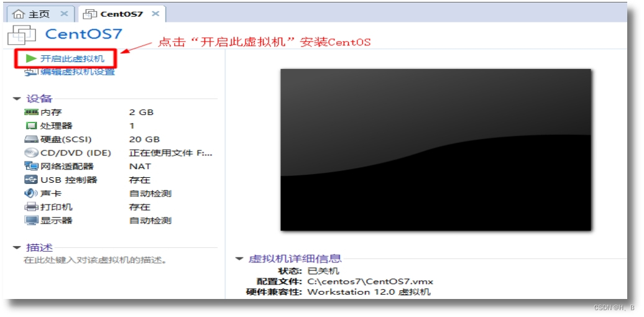This screenshot has width=644, height=317.
Task: Click the 处理器 processor icon
Action: [x=31, y=126]
